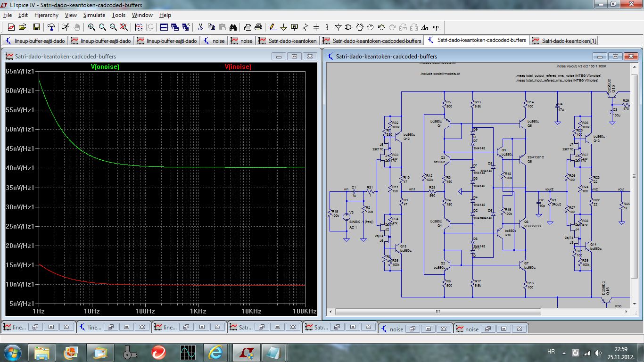Select the Draw Wire pencil tool

coord(272,27)
